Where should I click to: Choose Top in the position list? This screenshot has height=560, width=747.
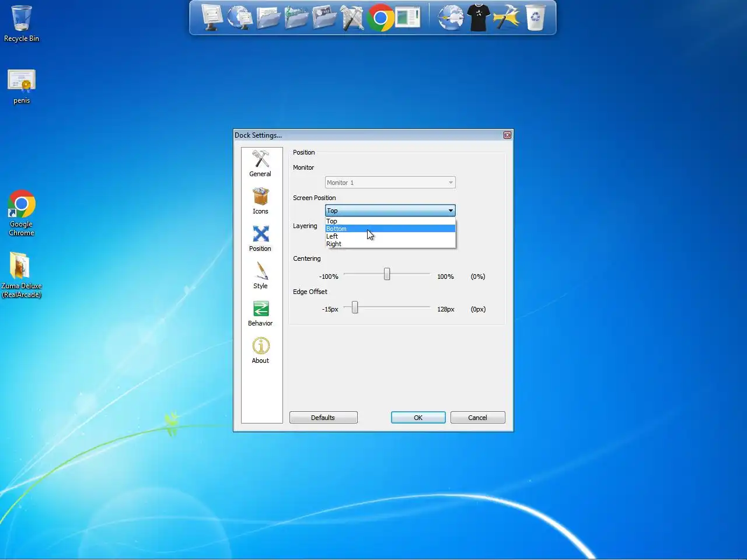pyautogui.click(x=390, y=221)
